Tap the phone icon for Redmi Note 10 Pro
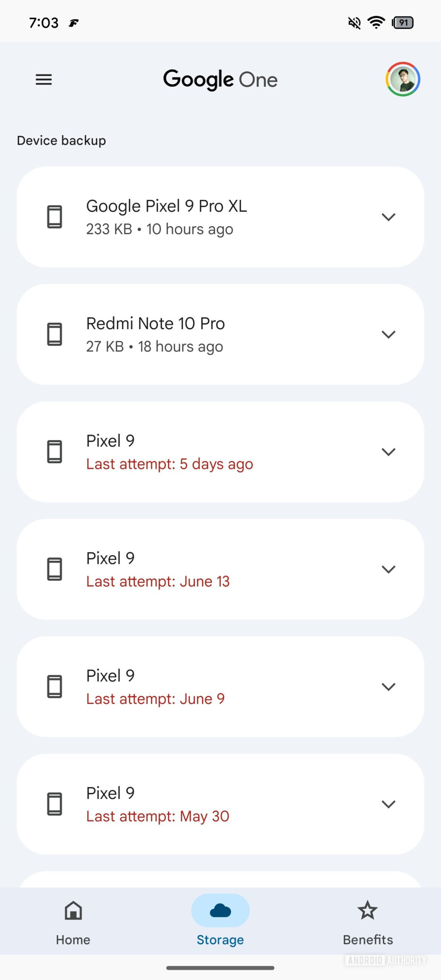441x980 pixels. [x=54, y=334]
